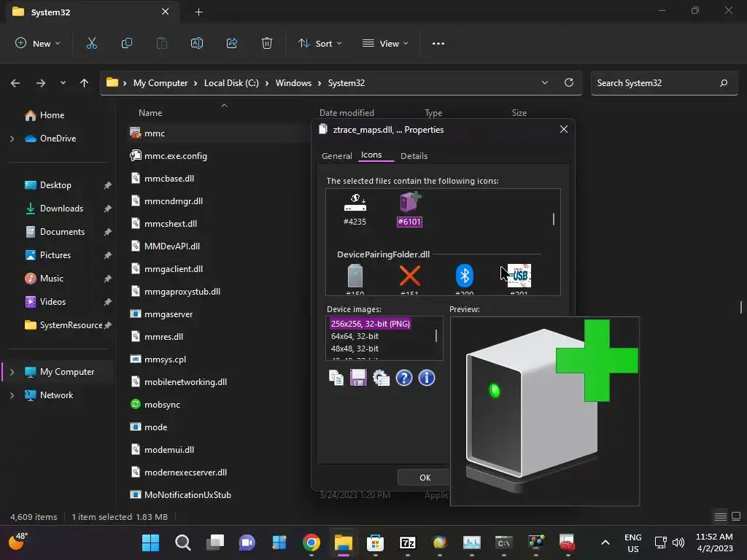Click the Copy icon in Explorer toolbar

click(127, 43)
